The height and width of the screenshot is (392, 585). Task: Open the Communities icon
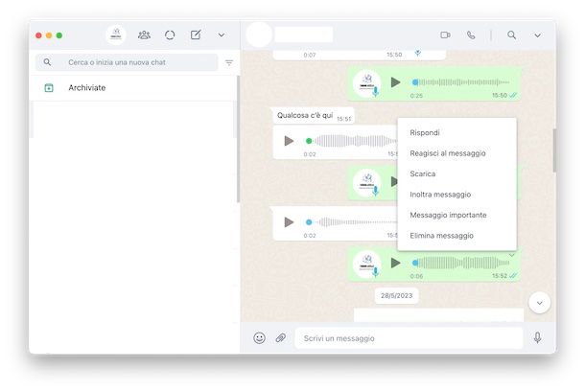[144, 35]
